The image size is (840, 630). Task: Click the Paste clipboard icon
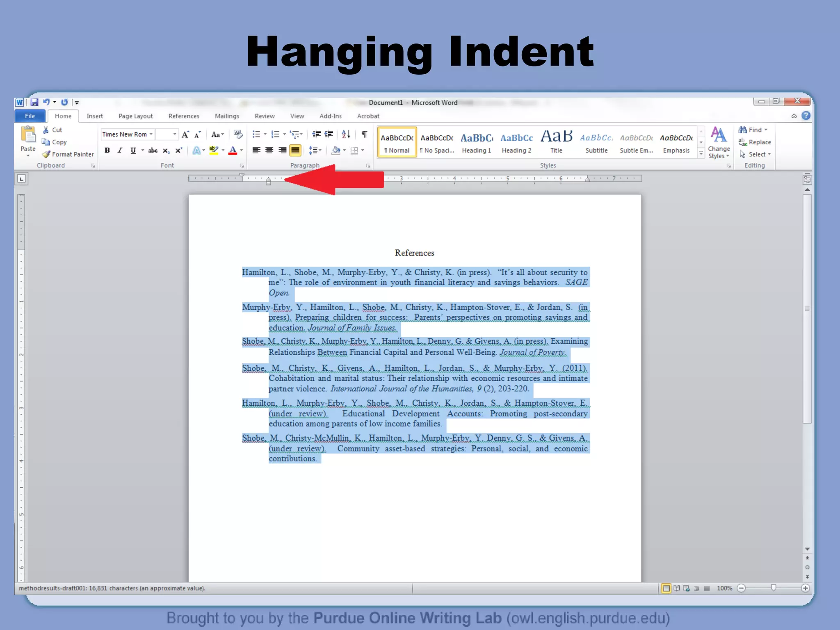[28, 135]
